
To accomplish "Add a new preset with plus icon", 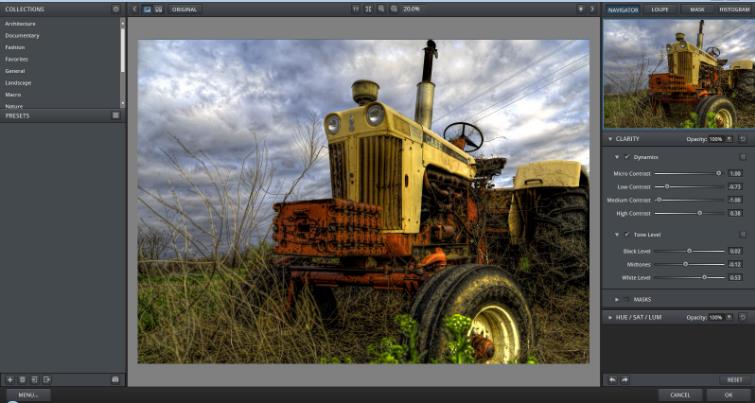I will point(10,380).
